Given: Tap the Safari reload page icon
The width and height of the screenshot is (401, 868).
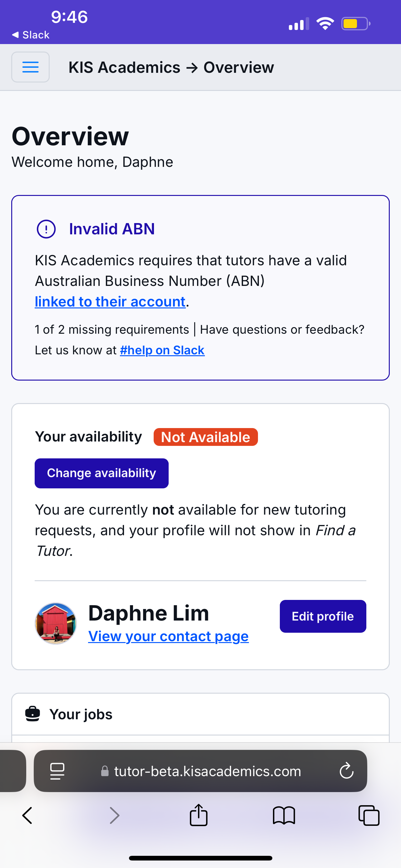Looking at the screenshot, I should pos(346,771).
